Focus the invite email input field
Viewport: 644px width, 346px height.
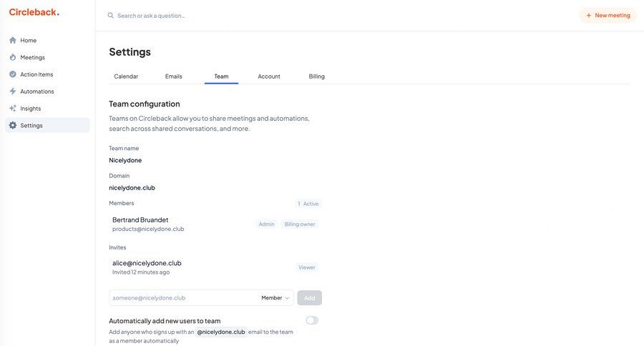(x=182, y=298)
